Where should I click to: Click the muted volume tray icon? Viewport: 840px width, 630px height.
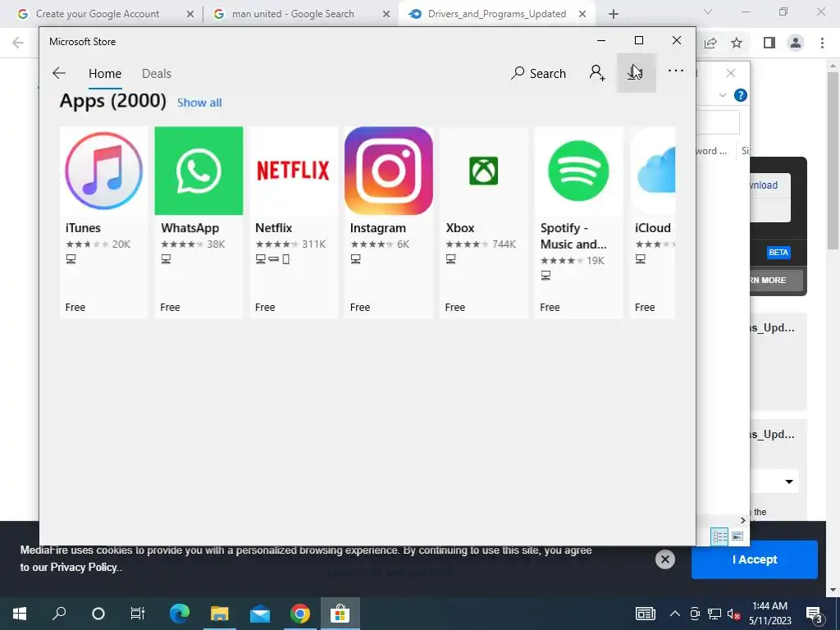pyautogui.click(x=734, y=614)
